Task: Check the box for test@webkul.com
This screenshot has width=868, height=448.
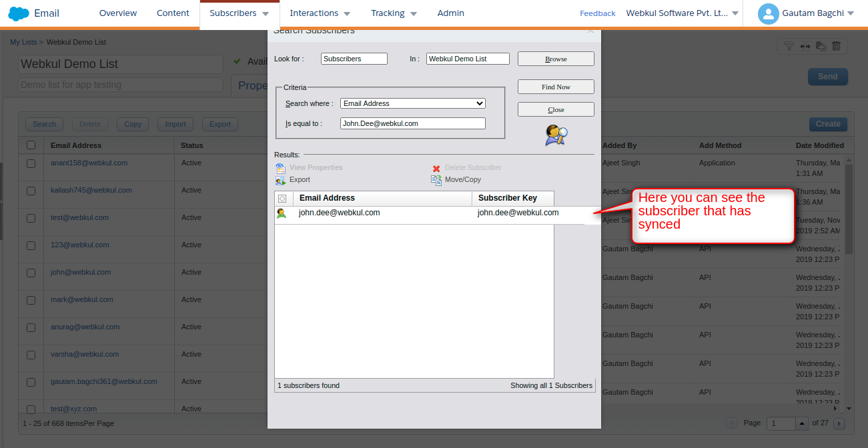Action: [31, 218]
